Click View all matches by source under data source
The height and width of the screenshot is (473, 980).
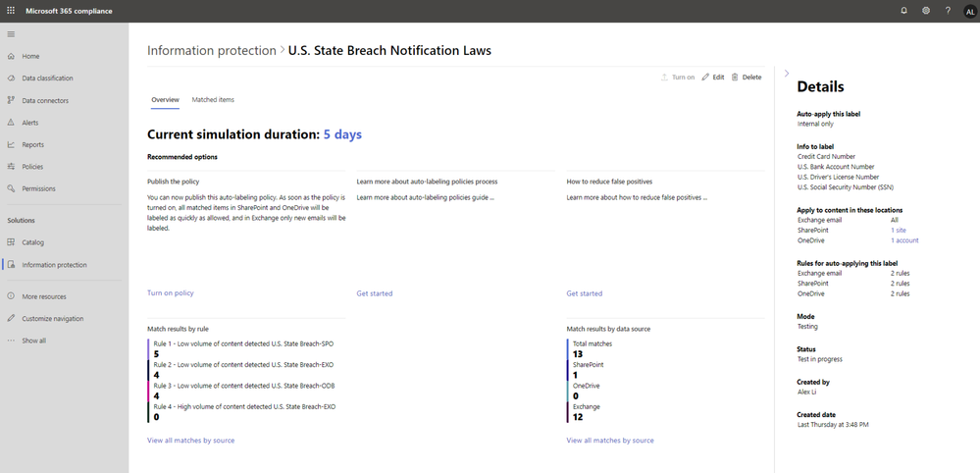(x=610, y=441)
